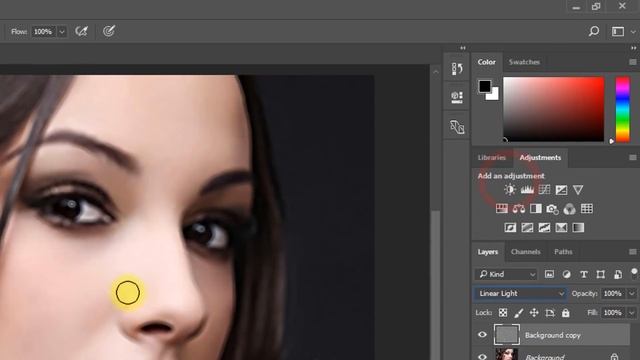Switch to the Paths tab
The height and width of the screenshot is (360, 640).
[x=563, y=252]
